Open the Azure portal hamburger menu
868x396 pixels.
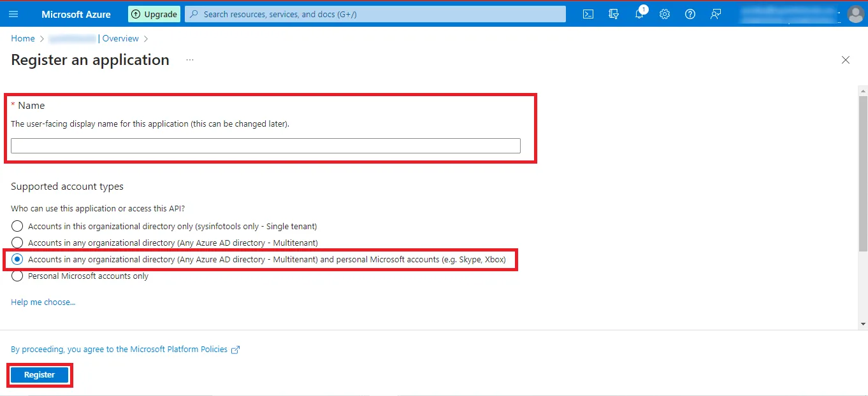(x=13, y=14)
